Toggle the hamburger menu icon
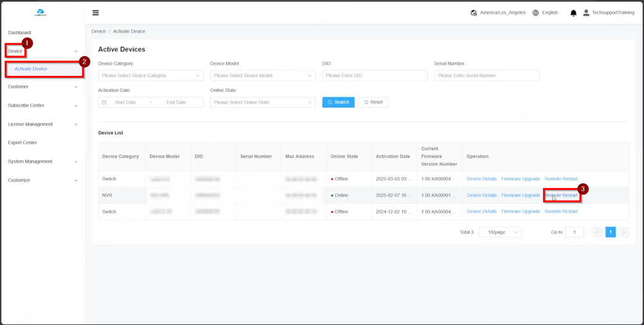This screenshot has height=325, width=644. point(96,13)
